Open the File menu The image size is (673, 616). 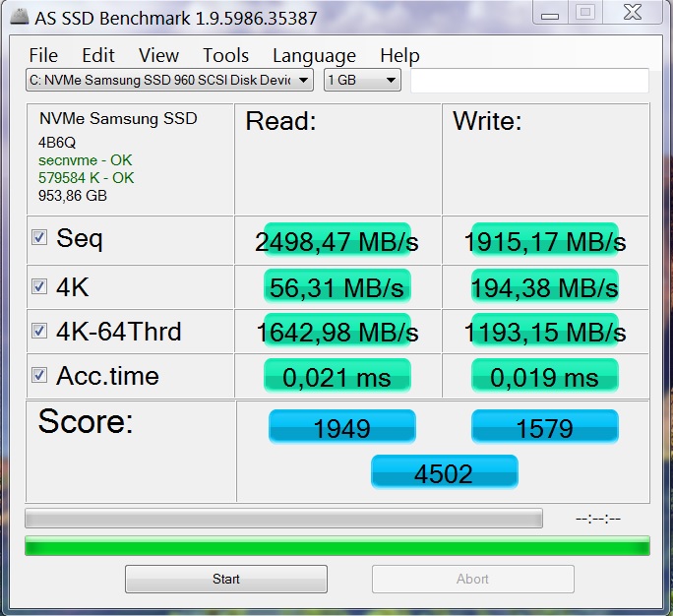(x=43, y=55)
